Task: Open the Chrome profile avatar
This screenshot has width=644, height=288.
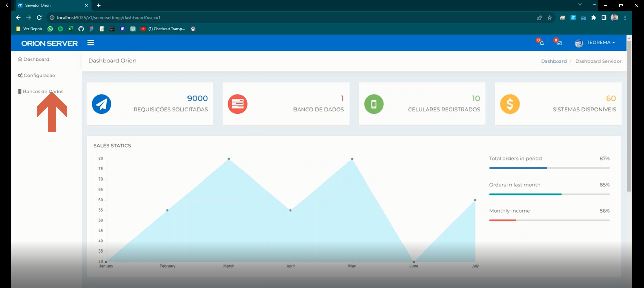Action: pos(614,18)
